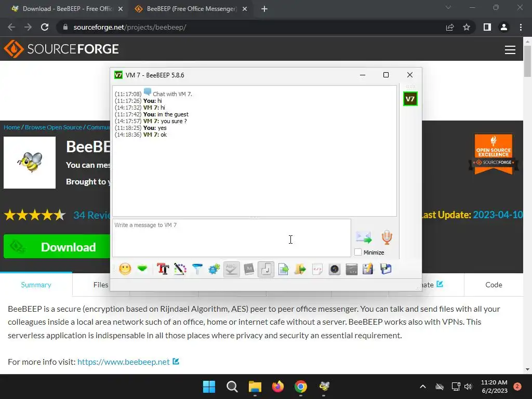Open the https://www.beebeep.net link
The width and height of the screenshot is (532, 399).
pos(124,362)
